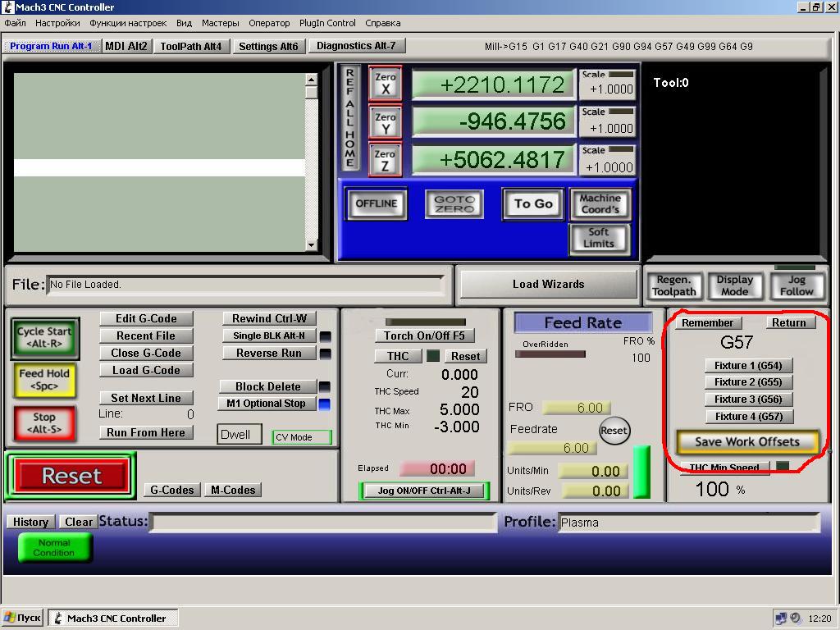This screenshot has height=630, width=840.
Task: Open the Справка menu
Action: 382,23
